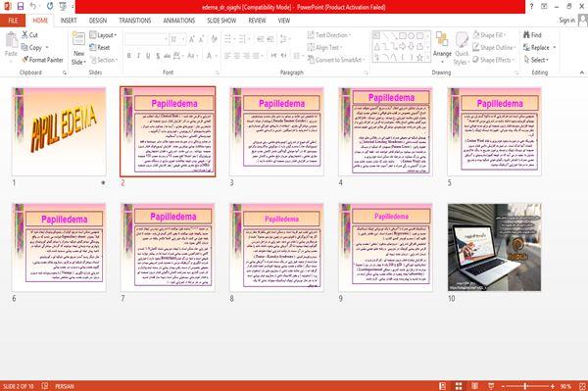Open the Section dropdown
Screen dimensions: 588x391
click(x=104, y=60)
